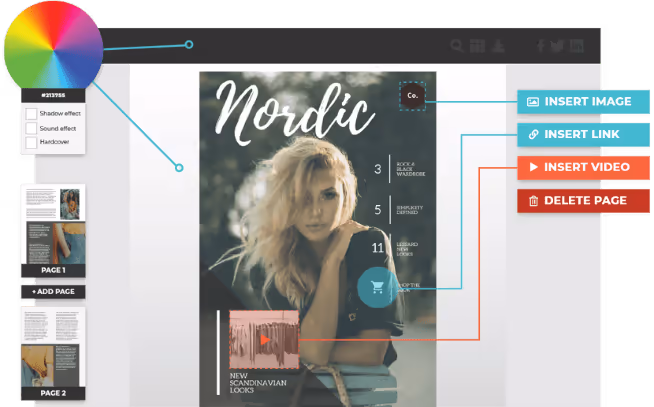This screenshot has width=654, height=407.
Task: Click the download icon in top bar
Action: coord(498,45)
